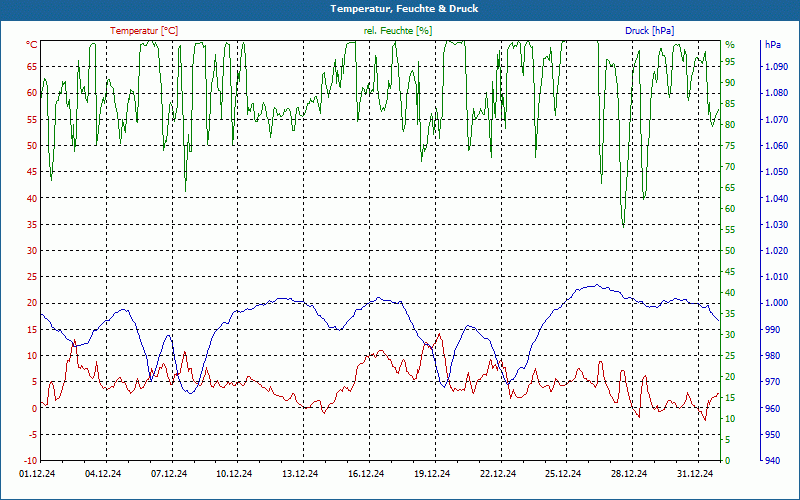800x500 pixels.
Task: Click the blue "1.090" pressure axis tick
Action: pyautogui.click(x=777, y=66)
